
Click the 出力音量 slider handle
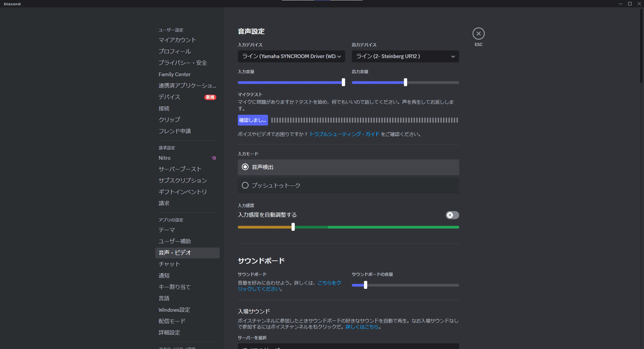click(x=405, y=82)
